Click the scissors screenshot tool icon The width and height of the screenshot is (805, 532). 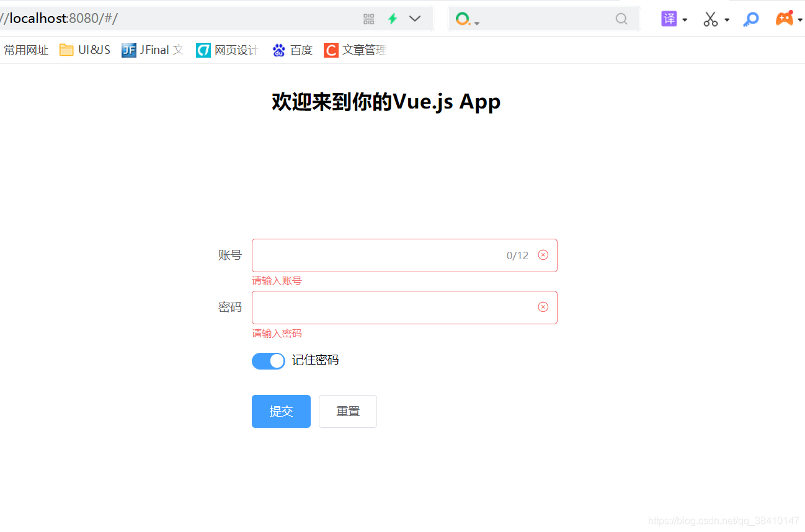pyautogui.click(x=711, y=19)
